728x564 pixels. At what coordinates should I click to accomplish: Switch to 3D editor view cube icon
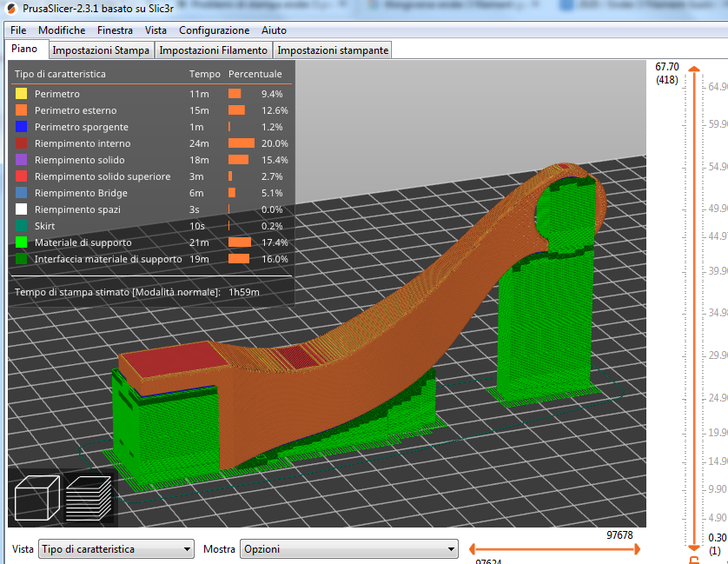coord(37,498)
